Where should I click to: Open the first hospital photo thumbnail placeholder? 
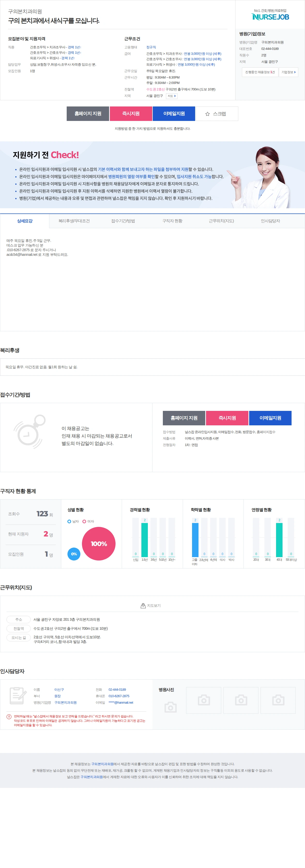click(x=204, y=700)
